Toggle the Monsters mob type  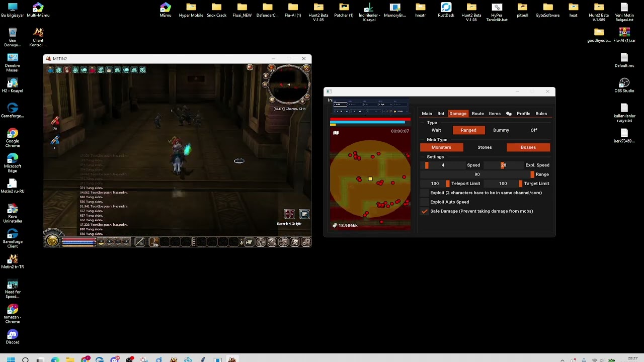click(441, 147)
